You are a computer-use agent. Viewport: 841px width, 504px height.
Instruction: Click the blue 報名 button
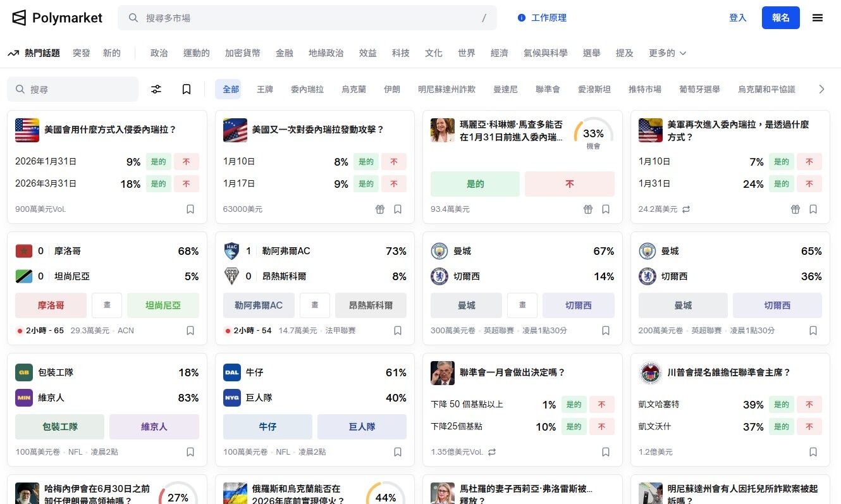(780, 18)
